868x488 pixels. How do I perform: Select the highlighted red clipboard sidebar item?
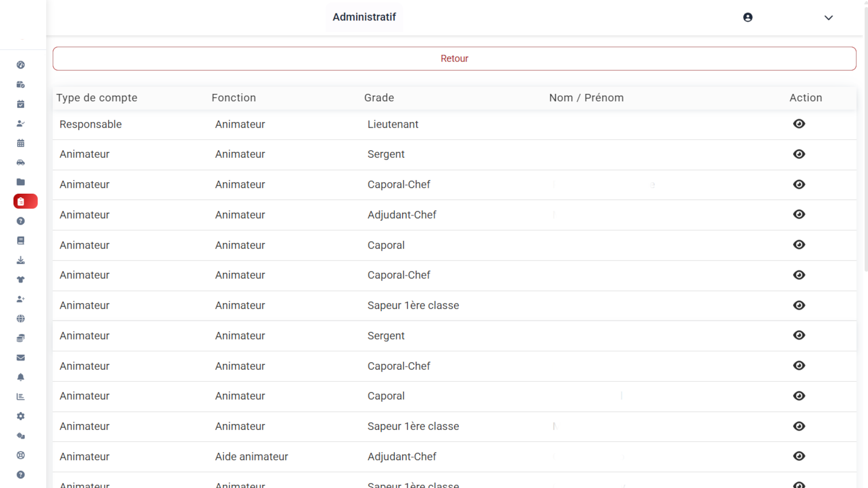click(x=25, y=202)
